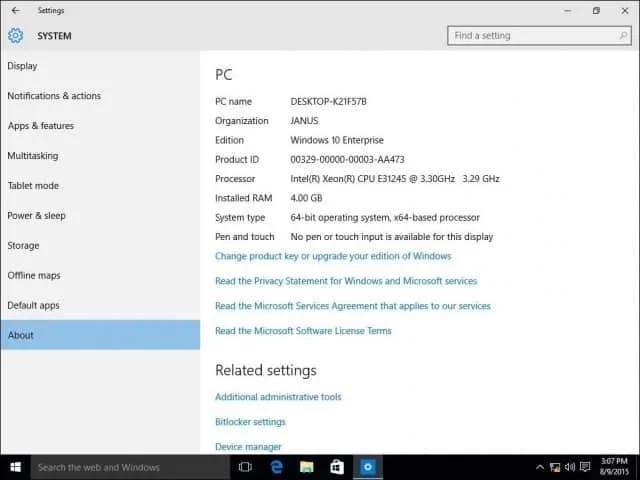Click the Settings app taskbar icon

point(368,467)
